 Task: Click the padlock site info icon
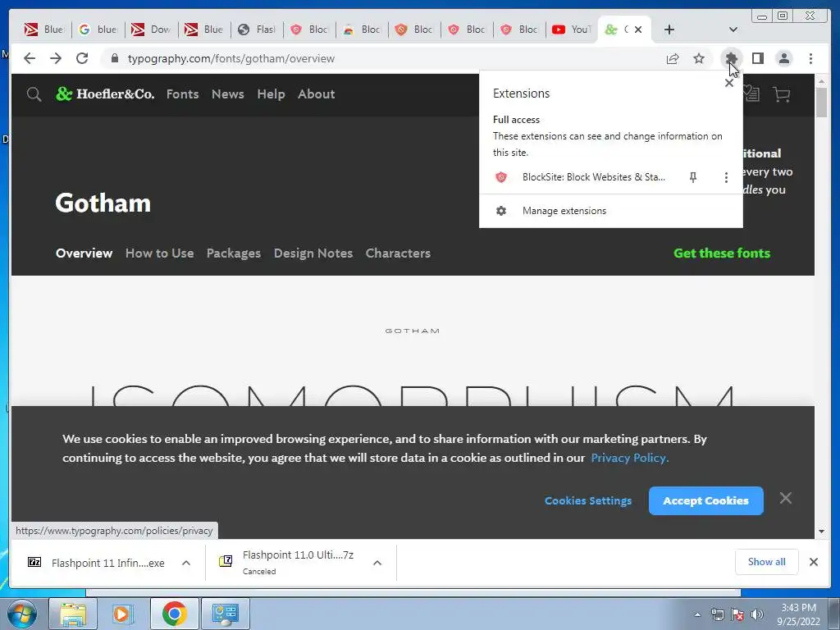[115, 58]
